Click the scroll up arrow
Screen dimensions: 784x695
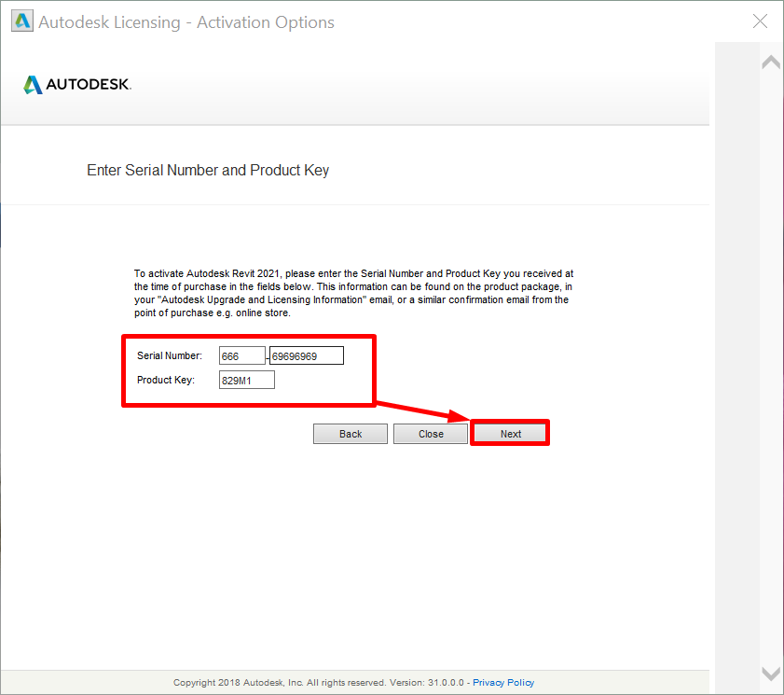tap(771, 63)
